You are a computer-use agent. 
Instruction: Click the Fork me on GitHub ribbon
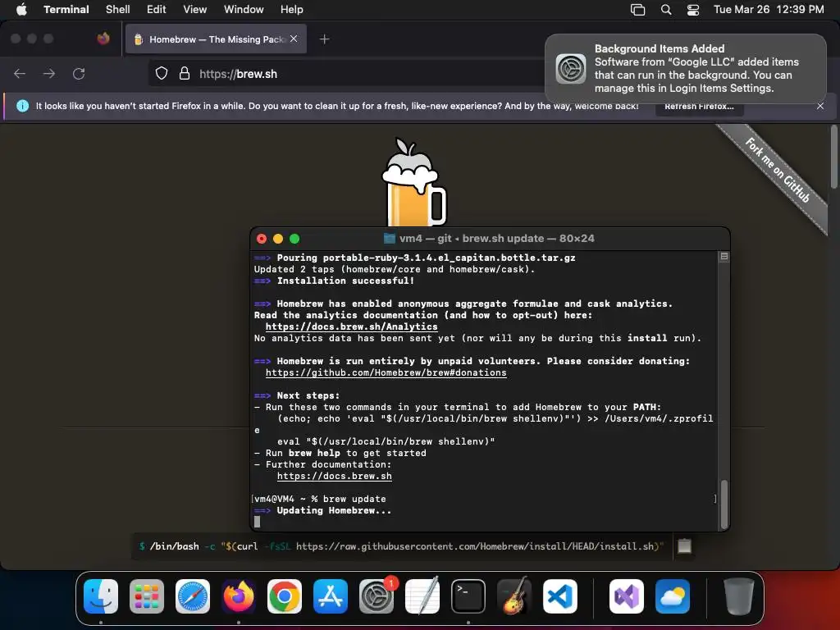[x=778, y=171]
